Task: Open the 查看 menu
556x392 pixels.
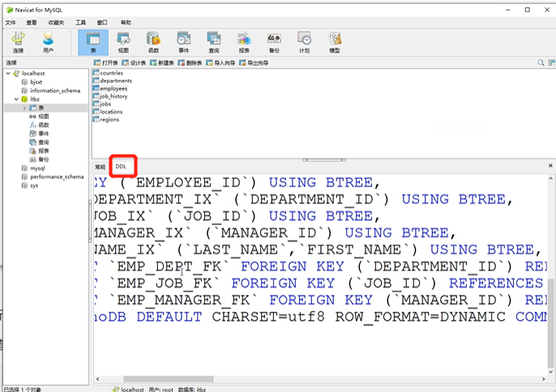Action: coord(31,23)
